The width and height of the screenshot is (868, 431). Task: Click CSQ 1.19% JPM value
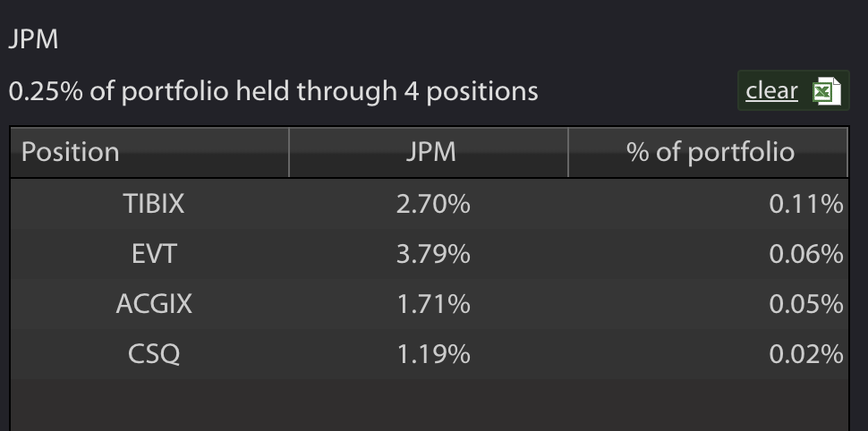tap(433, 353)
